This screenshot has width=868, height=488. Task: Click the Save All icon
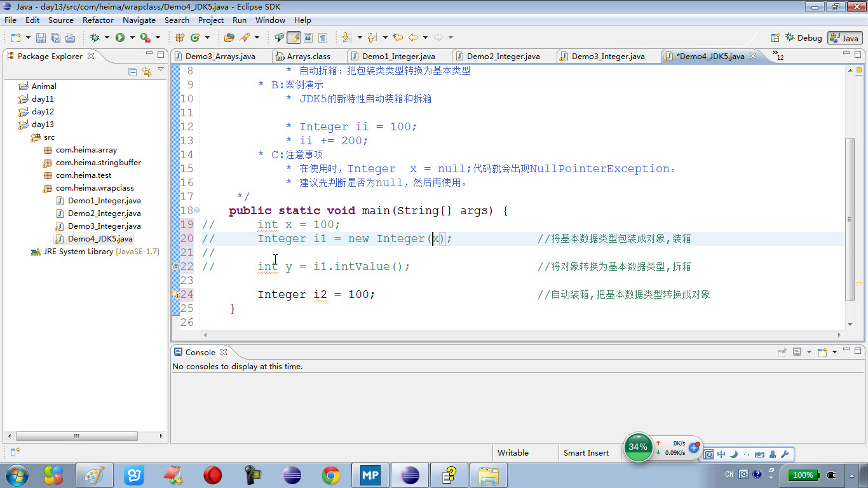click(55, 38)
